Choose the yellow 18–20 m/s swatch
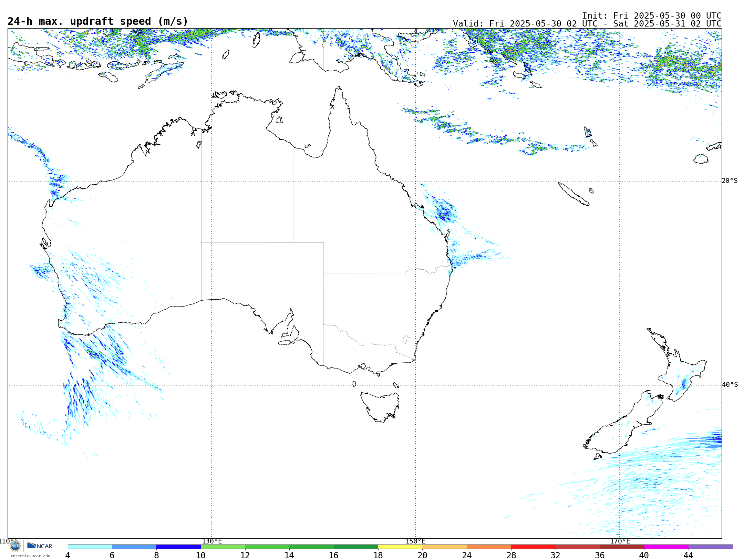The image size is (744, 560). (x=400, y=547)
